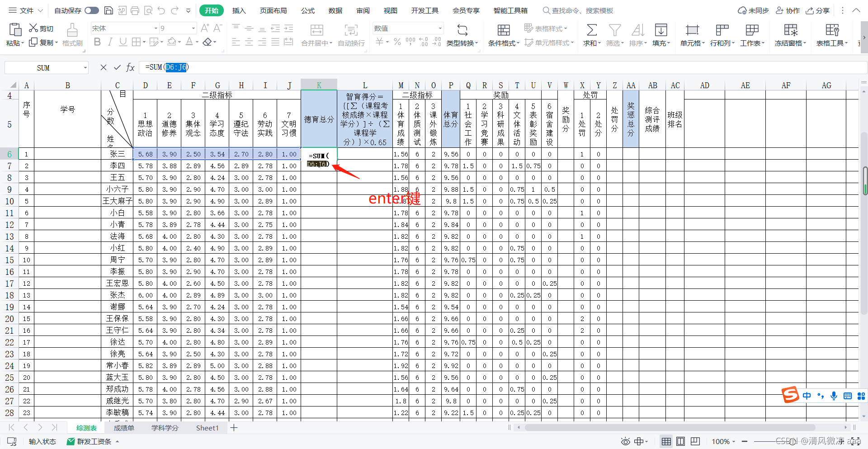Toggle the auto-save (自动保存) switch
This screenshot has width=868, height=449.
click(x=92, y=10)
